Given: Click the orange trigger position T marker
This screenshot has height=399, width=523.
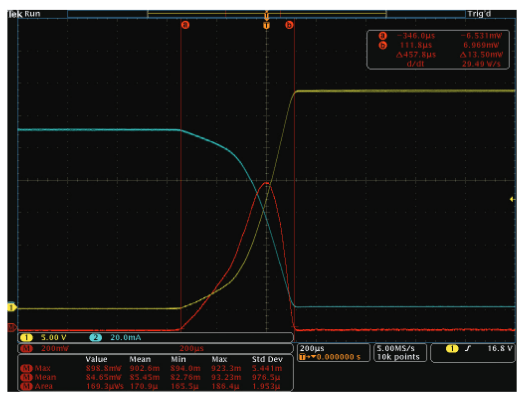Looking at the screenshot, I should (266, 25).
